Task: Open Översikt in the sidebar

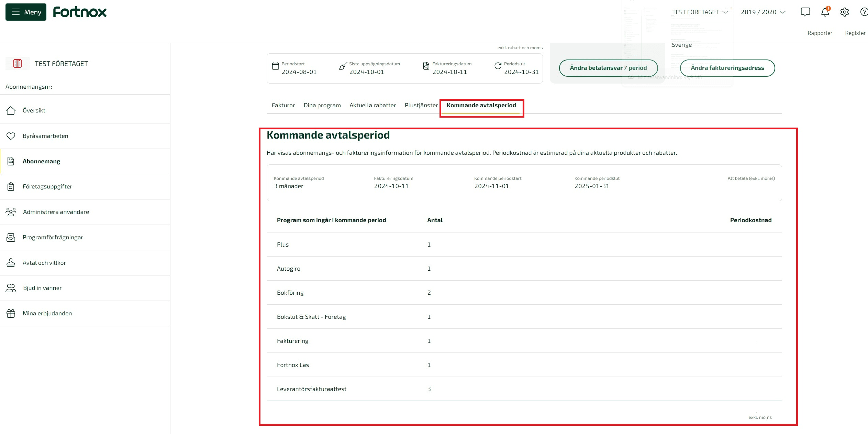Action: coord(85,110)
